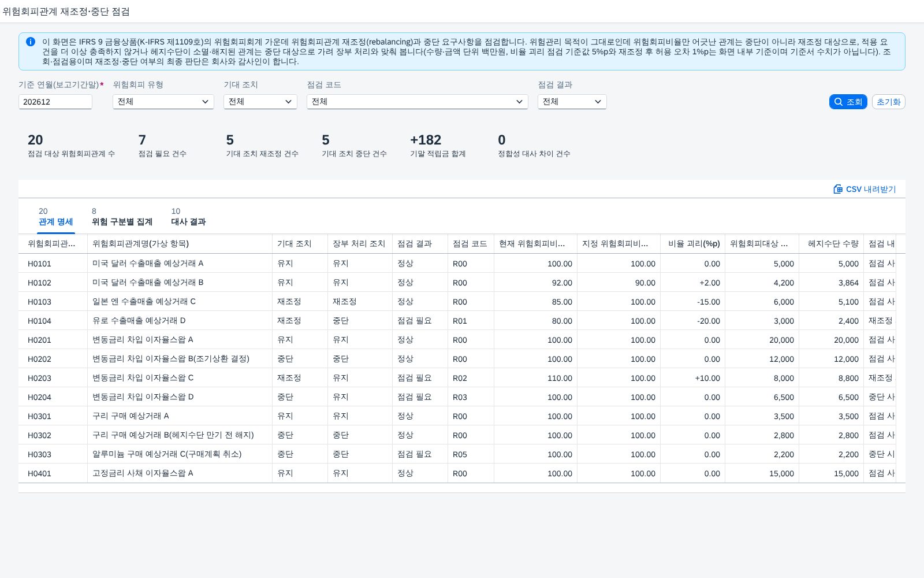Click 구리 구매 예상거래 A row name
924x578 pixels.
point(131,416)
